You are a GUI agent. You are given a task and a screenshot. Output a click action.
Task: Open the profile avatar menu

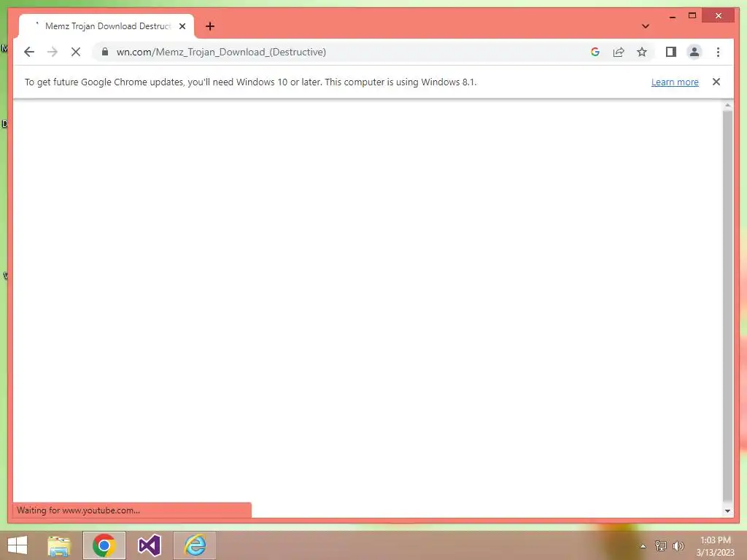coord(694,52)
